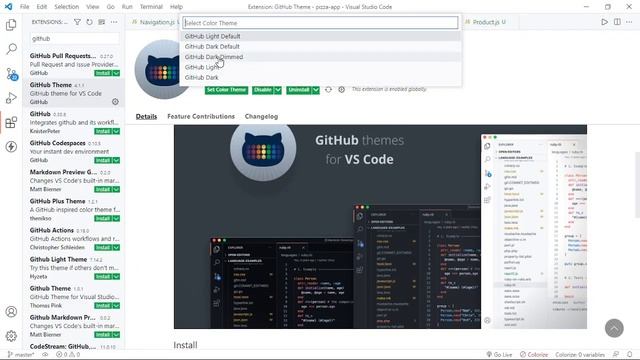
Task: Open errors and warnings in status bar
Action: click(x=68, y=355)
